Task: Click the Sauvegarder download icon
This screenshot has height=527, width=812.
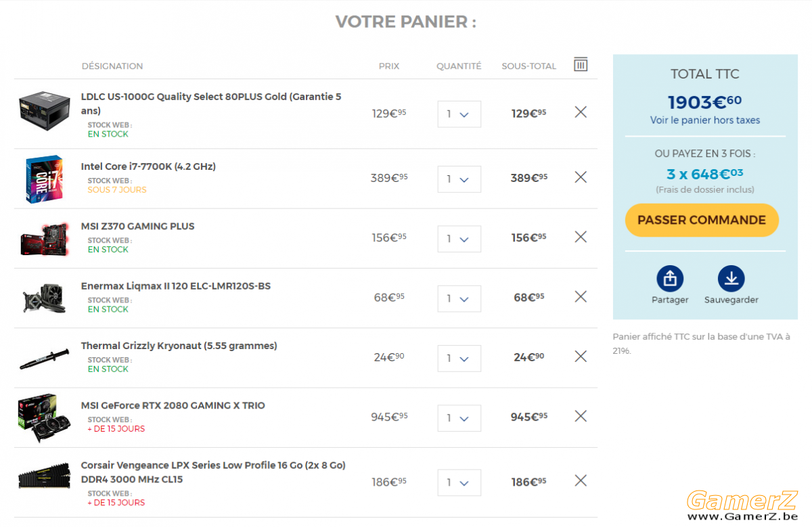Action: tap(731, 279)
